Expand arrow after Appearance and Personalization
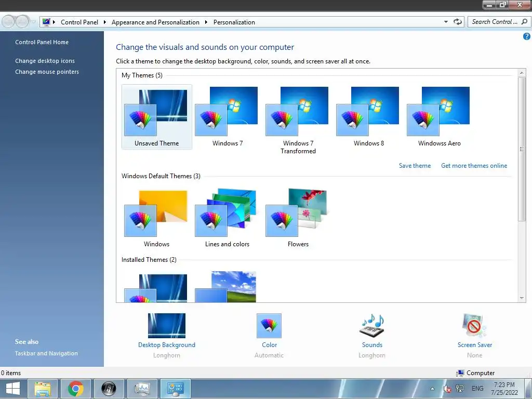532x399 pixels. point(206,22)
